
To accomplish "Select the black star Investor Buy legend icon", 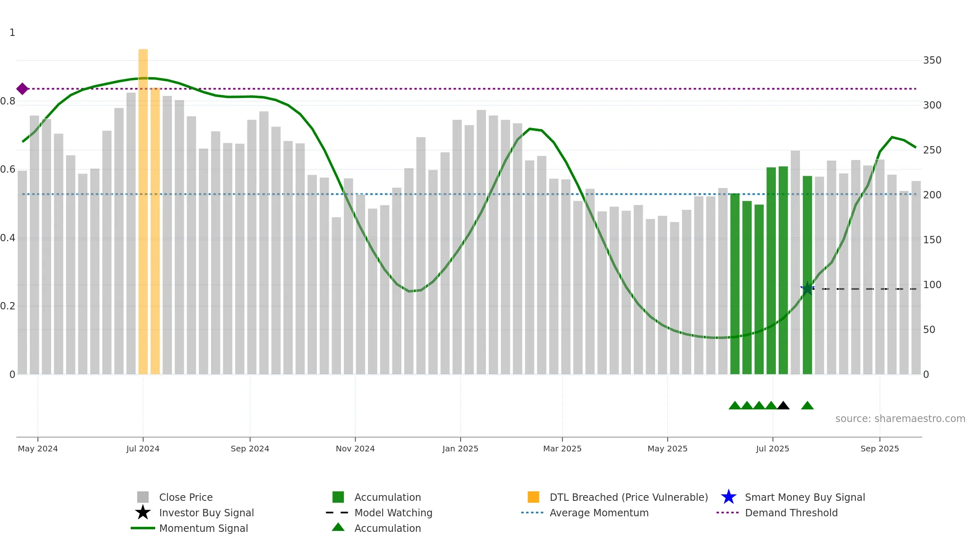I will (x=143, y=513).
